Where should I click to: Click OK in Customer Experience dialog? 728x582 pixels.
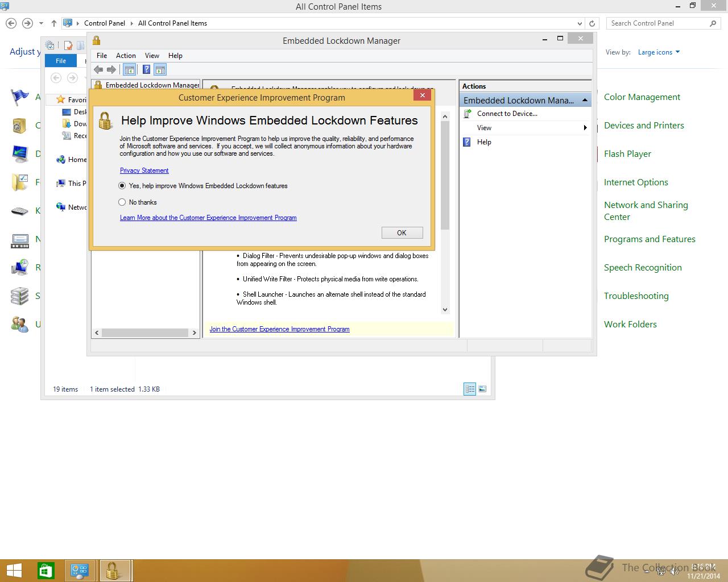402,232
